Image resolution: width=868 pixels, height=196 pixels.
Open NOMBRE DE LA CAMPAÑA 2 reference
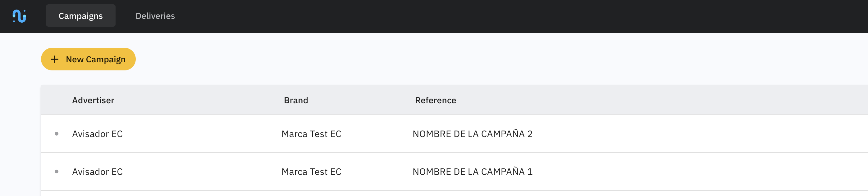pos(472,134)
